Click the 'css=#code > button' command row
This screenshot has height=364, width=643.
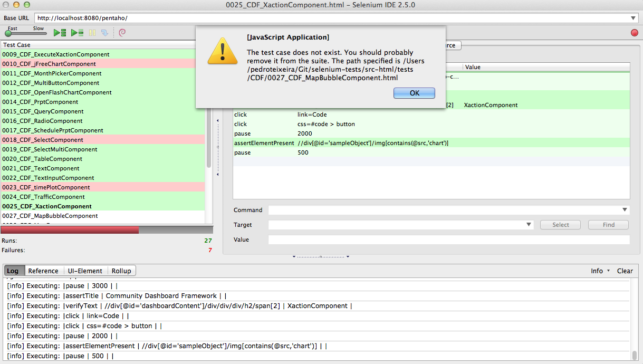[431, 124]
